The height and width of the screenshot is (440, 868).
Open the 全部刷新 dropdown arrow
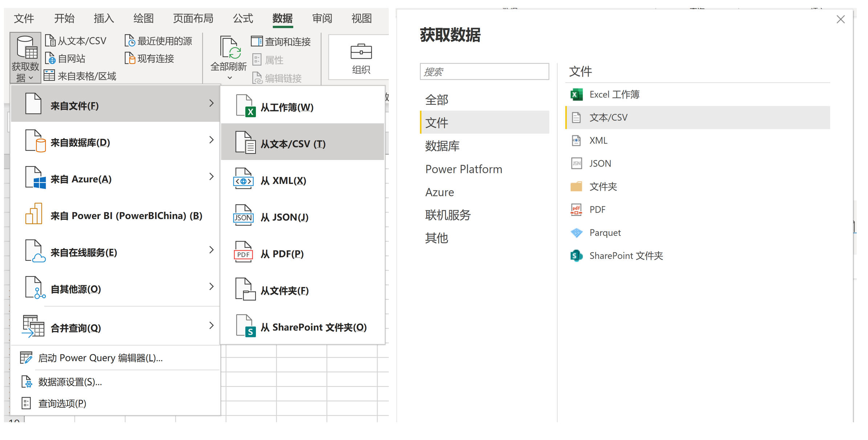(x=229, y=78)
